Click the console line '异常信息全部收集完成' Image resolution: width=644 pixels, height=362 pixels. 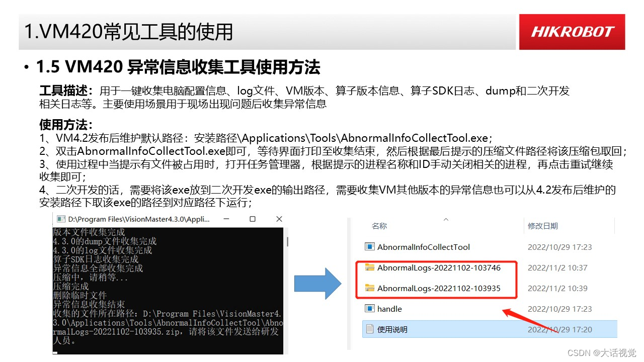(x=98, y=268)
